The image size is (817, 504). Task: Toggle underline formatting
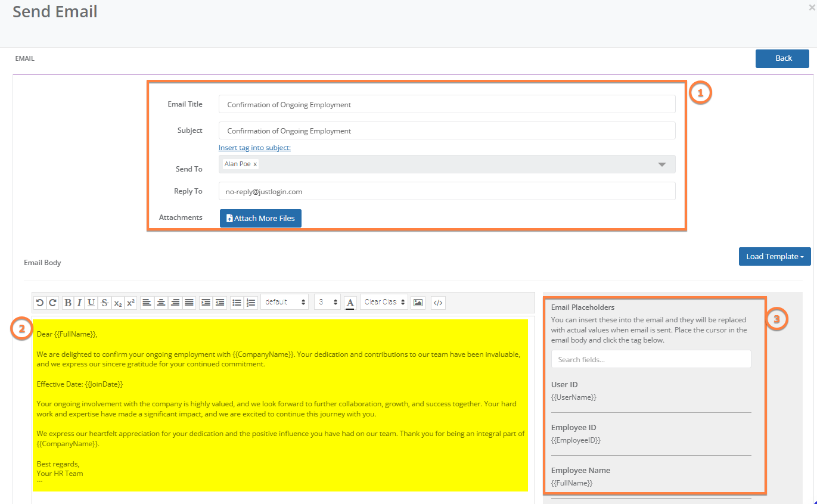(x=91, y=303)
